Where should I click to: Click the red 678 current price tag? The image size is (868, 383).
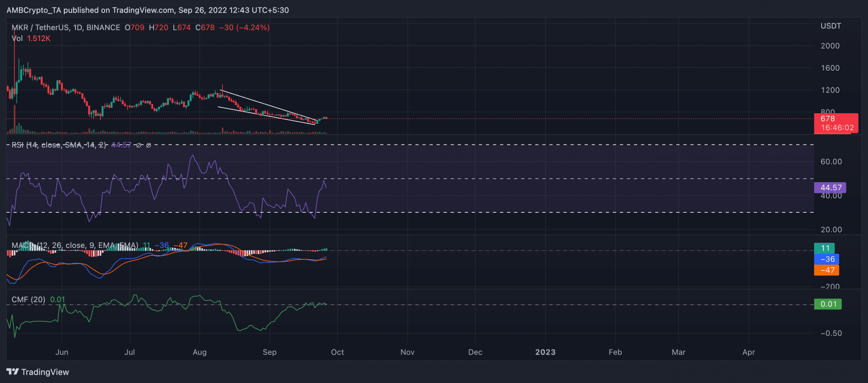(x=835, y=123)
